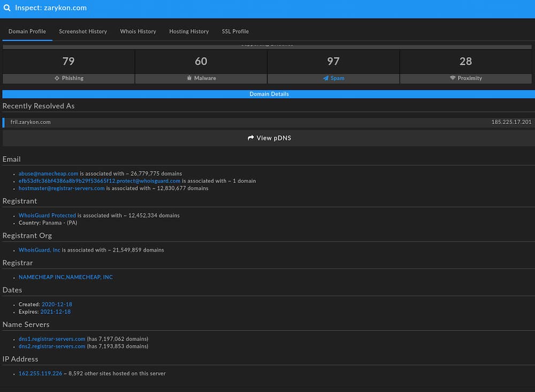Click the Registrar section heading
Image resolution: width=535 pixels, height=392 pixels.
pyautogui.click(x=18, y=263)
